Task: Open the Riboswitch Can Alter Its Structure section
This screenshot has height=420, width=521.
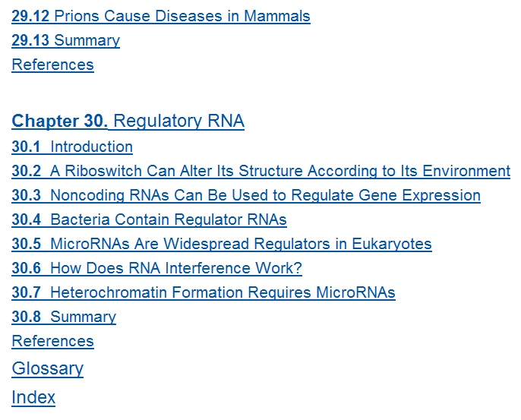Action: click(x=279, y=171)
